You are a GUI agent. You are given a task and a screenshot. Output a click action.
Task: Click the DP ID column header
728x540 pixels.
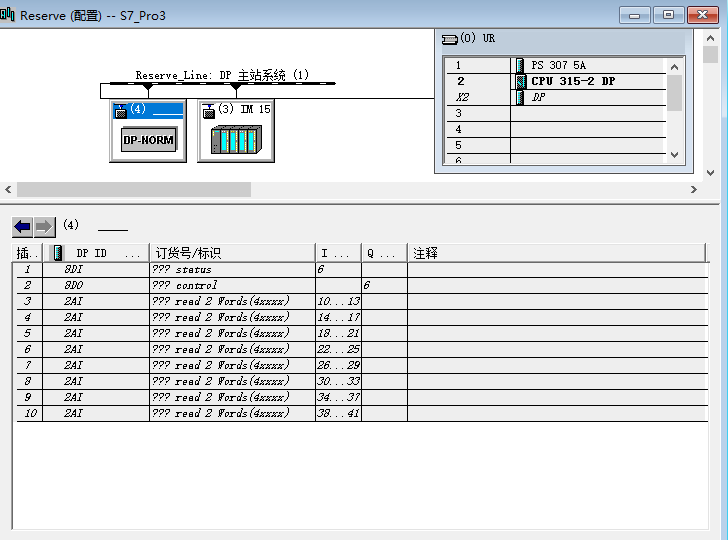click(92, 253)
